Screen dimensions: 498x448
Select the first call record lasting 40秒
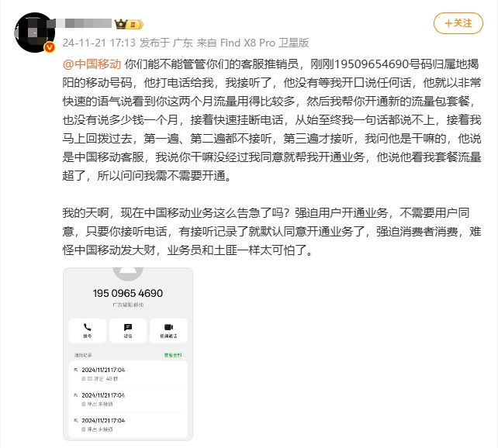(128, 374)
